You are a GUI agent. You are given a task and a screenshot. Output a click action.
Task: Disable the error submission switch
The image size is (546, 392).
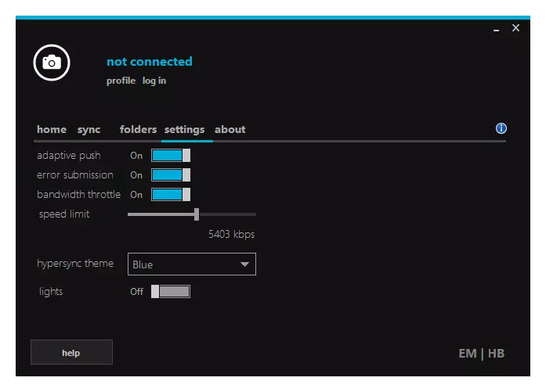tap(171, 175)
